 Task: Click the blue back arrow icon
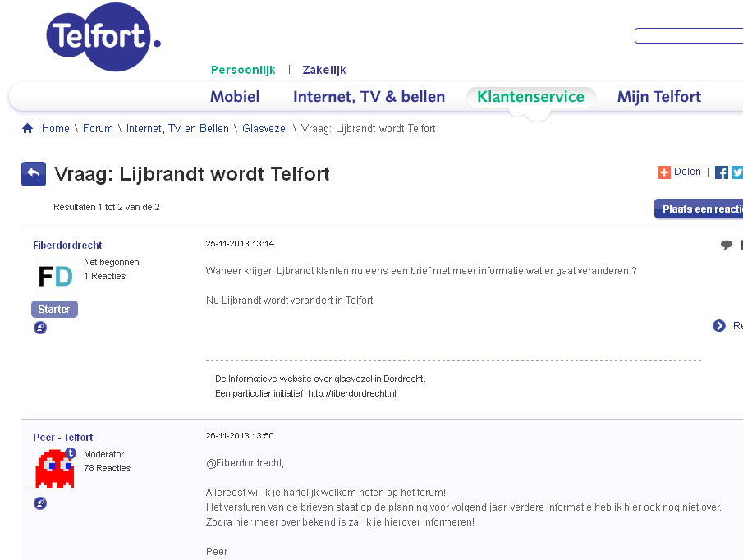tap(34, 174)
